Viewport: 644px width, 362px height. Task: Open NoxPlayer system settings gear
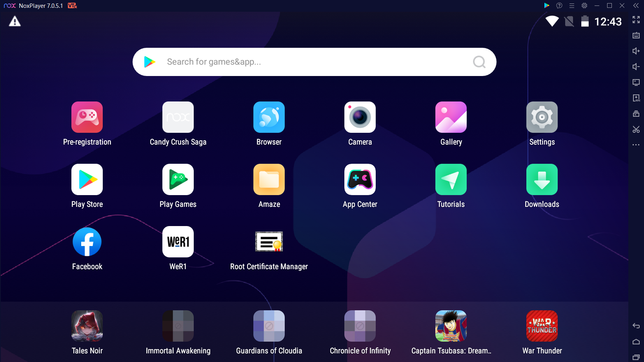(x=584, y=5)
